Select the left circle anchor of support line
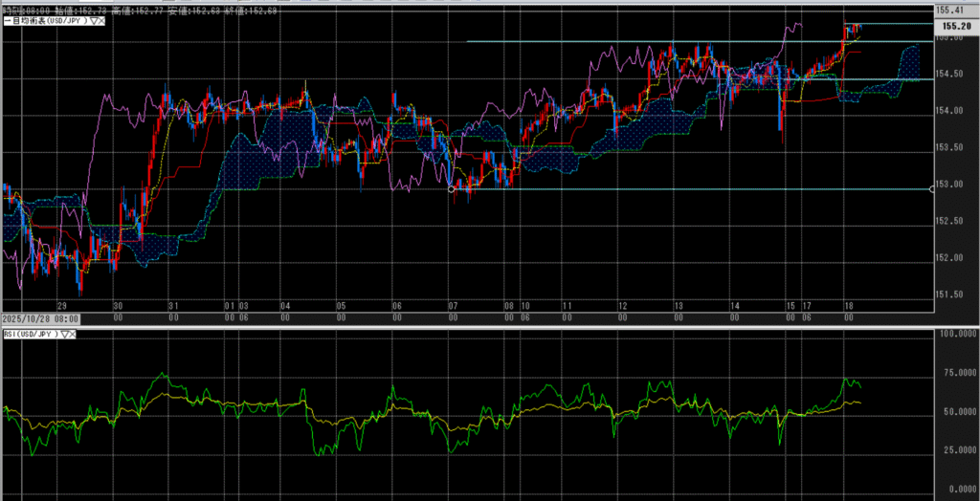This screenshot has height=501, width=980. (x=452, y=189)
